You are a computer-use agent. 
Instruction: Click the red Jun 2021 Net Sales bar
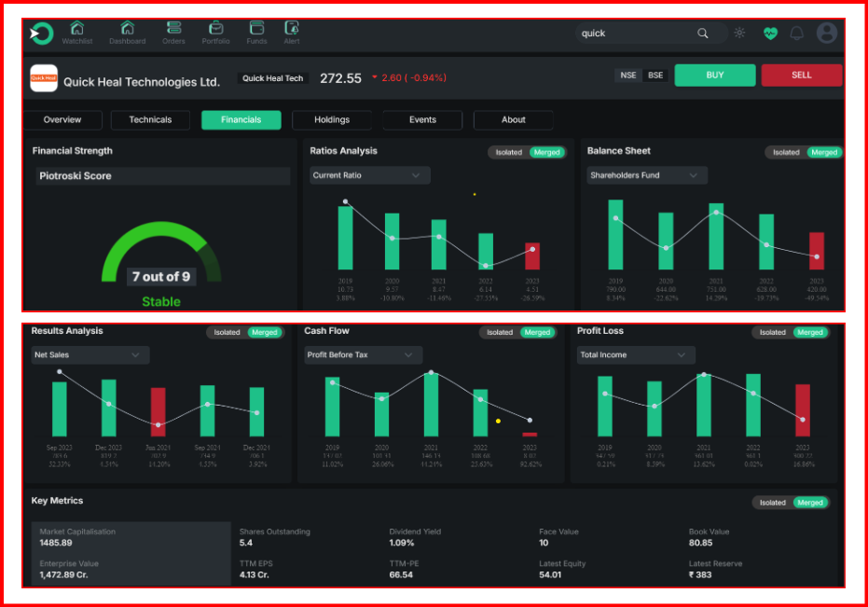[158, 412]
